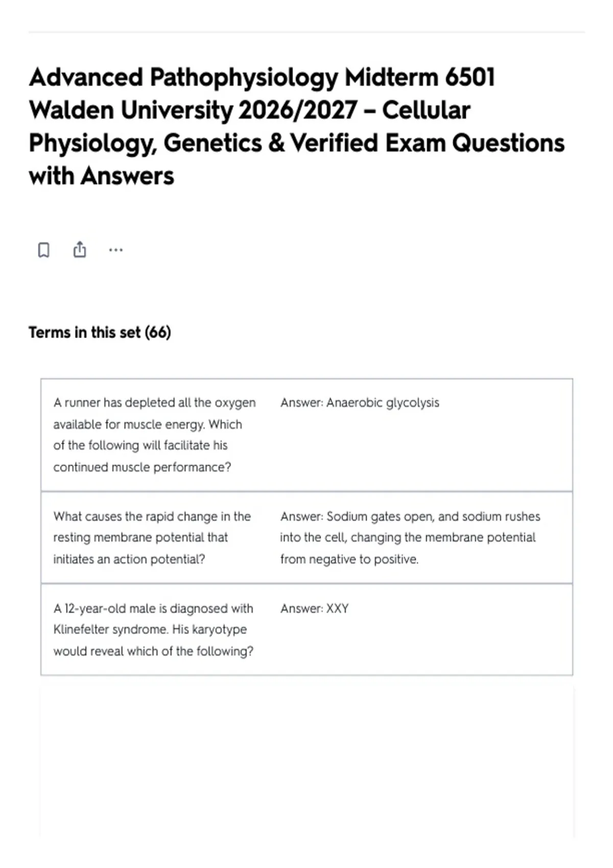
Task: Click the 'initiates an action potential?' line
Action: tap(129, 560)
